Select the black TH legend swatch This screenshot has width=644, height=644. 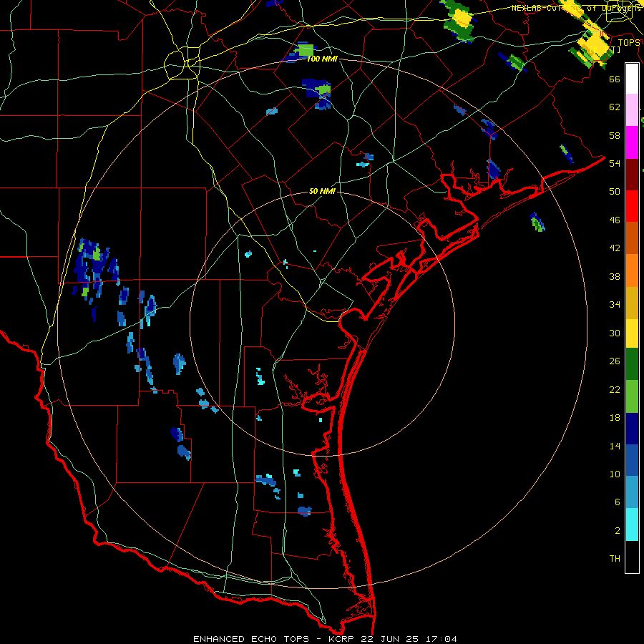(632, 557)
